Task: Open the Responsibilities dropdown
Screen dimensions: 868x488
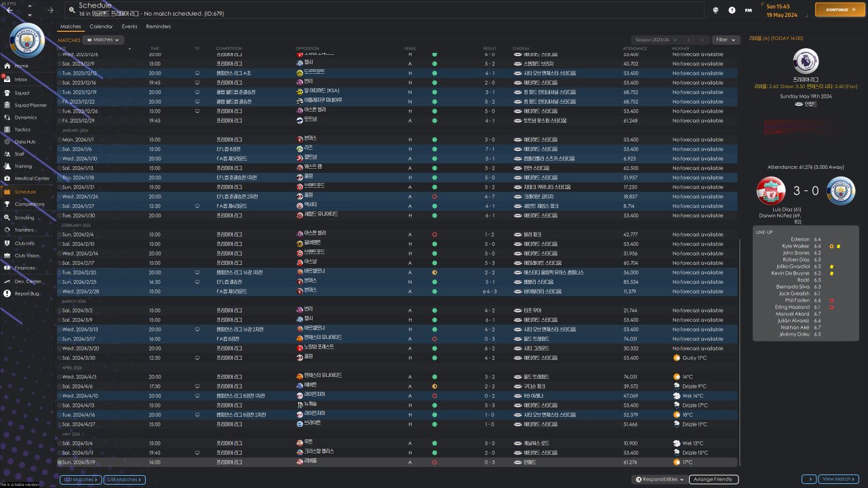Action: (659, 479)
